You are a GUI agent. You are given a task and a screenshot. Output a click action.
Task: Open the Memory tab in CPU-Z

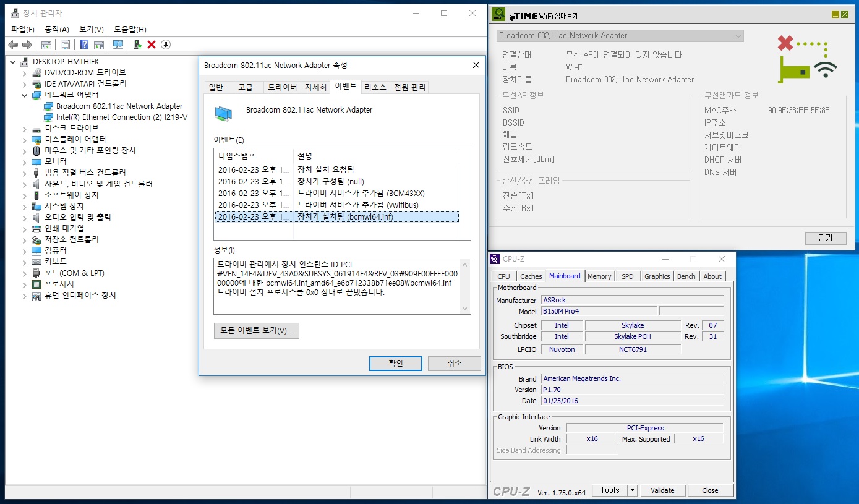coord(599,276)
